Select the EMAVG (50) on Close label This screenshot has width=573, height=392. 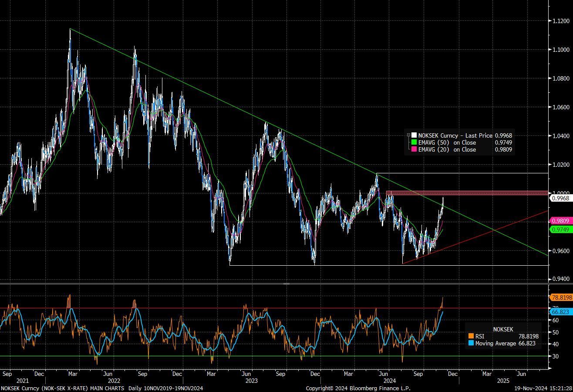click(447, 142)
